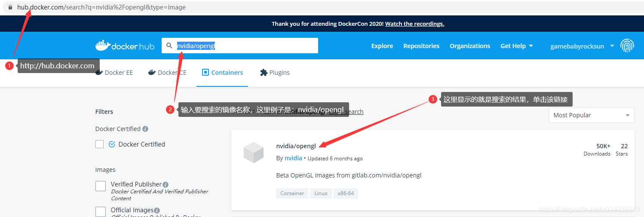Viewport: 644px width, 217px height.
Task: Click the Verified Publisher info icon
Action: click(166, 185)
